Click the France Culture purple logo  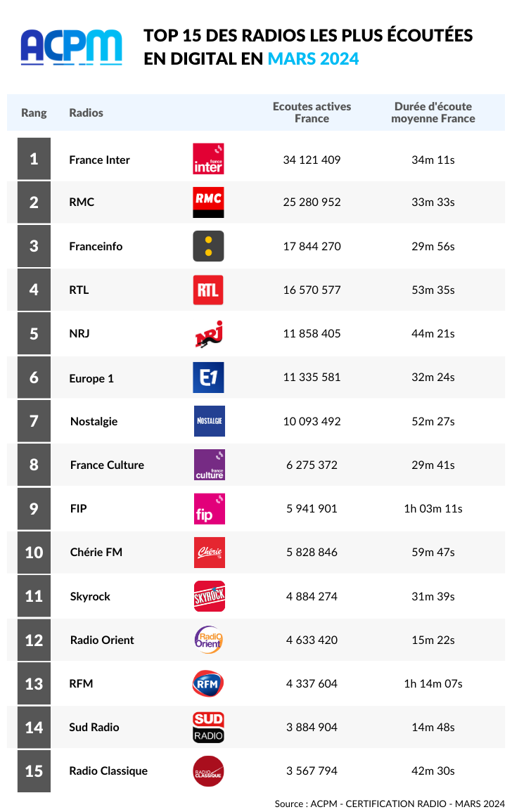point(210,465)
